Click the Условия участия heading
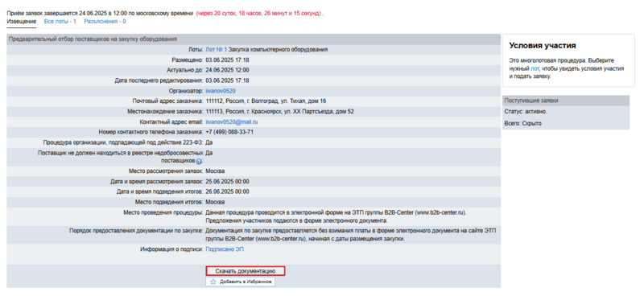 [x=543, y=46]
